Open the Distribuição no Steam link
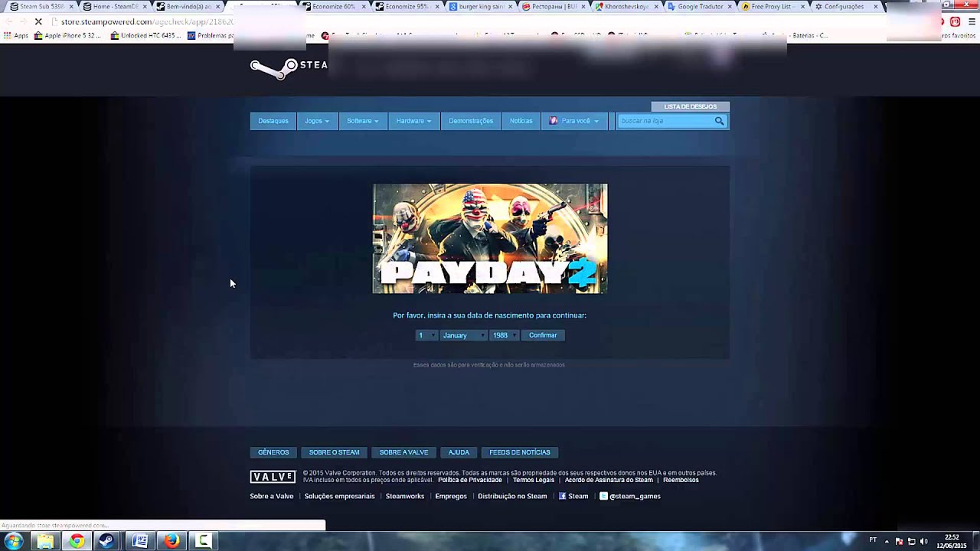The height and width of the screenshot is (551, 980). pos(512,496)
